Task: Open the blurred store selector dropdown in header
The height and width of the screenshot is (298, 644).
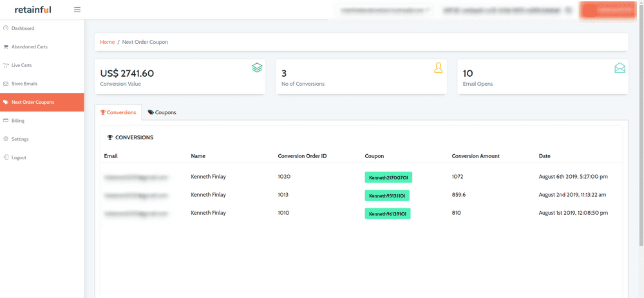Action: click(385, 10)
